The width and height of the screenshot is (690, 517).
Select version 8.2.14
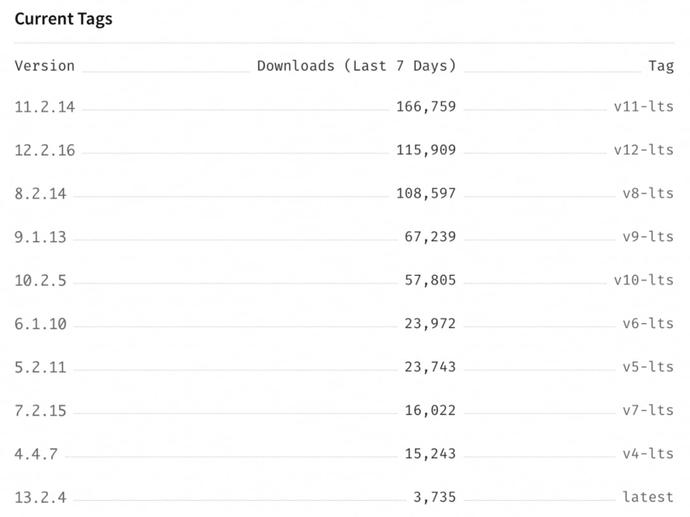[40, 194]
